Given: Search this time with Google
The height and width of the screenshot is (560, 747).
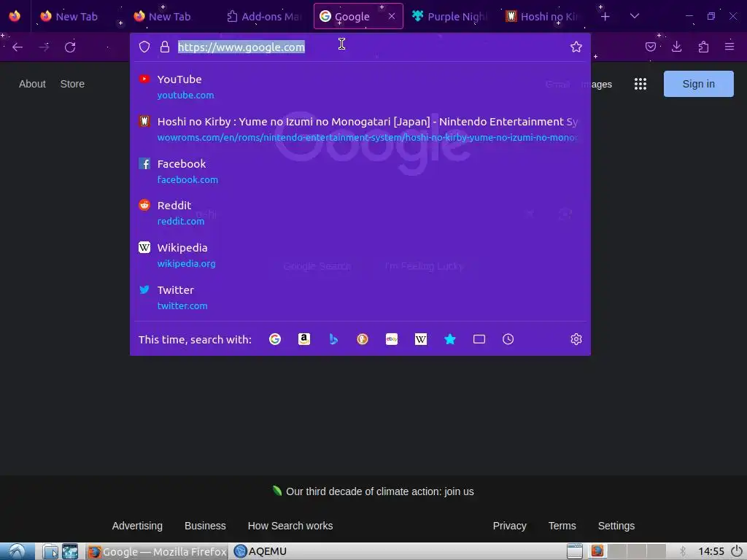Looking at the screenshot, I should [x=275, y=339].
